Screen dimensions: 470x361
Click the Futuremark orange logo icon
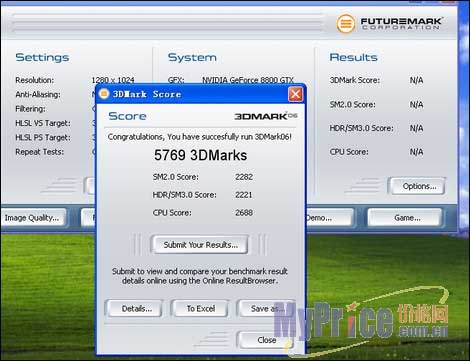[345, 23]
